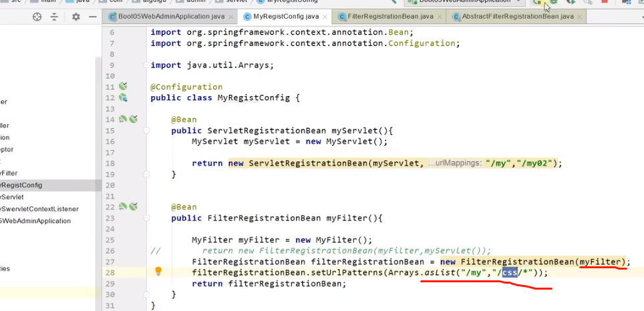Click the "/my02" string on line 18
This screenshot has height=311, width=644.
coord(534,164)
